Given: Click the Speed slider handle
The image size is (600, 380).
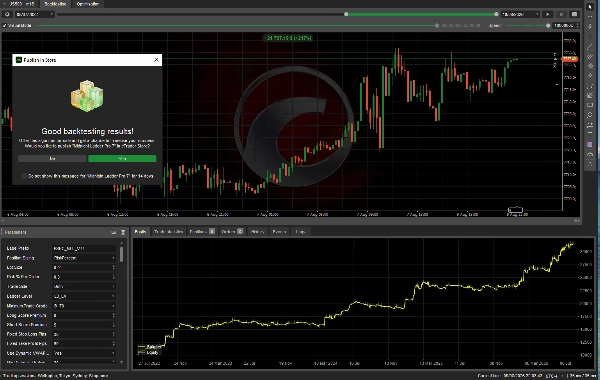Looking at the screenshot, I should 548,26.
